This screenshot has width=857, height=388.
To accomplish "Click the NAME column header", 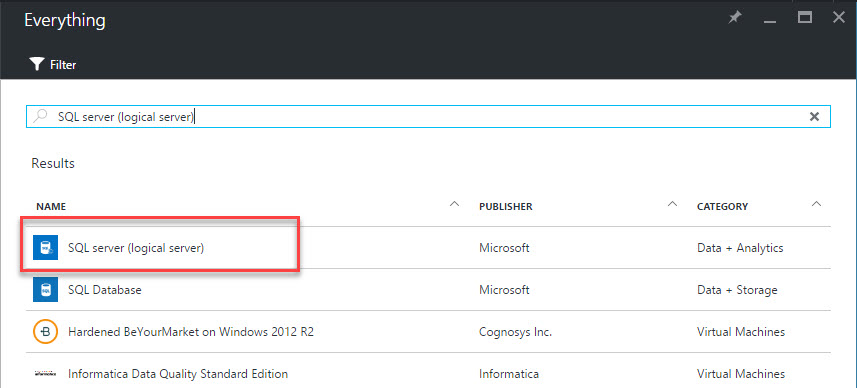I will pyautogui.click(x=51, y=207).
